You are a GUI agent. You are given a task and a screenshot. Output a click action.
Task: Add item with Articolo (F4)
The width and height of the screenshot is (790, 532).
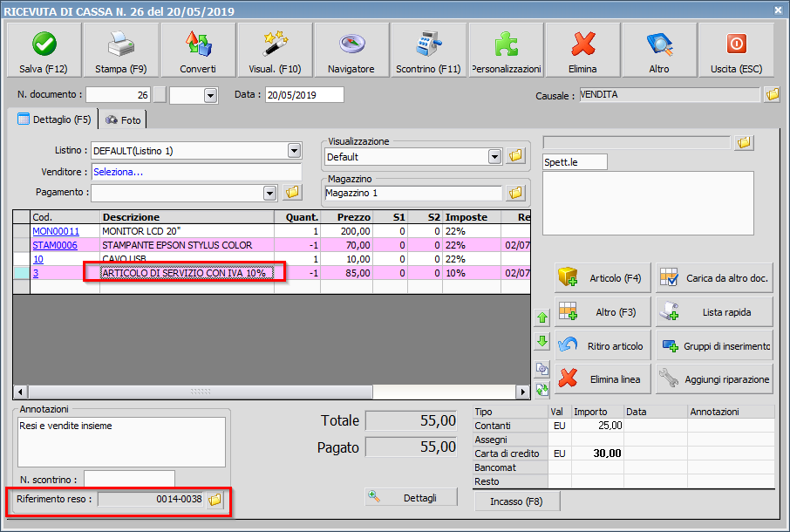pyautogui.click(x=603, y=278)
